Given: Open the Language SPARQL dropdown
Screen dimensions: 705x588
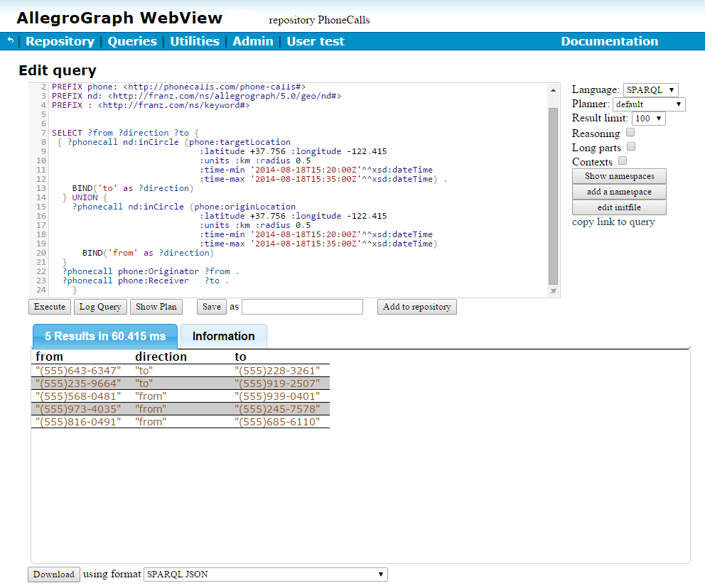Looking at the screenshot, I should click(650, 89).
